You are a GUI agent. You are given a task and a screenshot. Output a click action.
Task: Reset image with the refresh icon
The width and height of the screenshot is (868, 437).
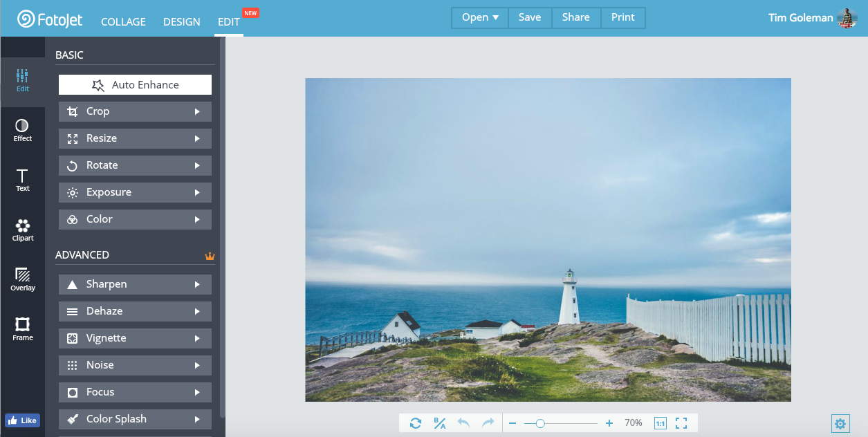coord(416,423)
